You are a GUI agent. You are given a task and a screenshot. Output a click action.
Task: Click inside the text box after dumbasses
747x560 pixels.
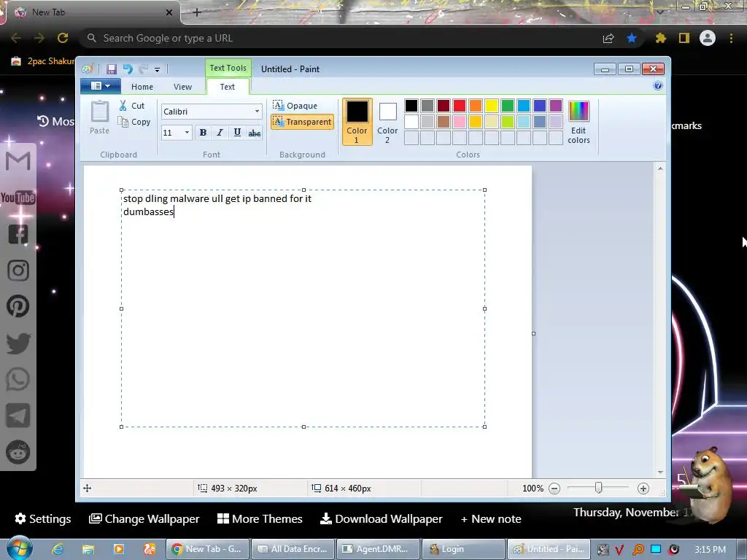pos(175,212)
